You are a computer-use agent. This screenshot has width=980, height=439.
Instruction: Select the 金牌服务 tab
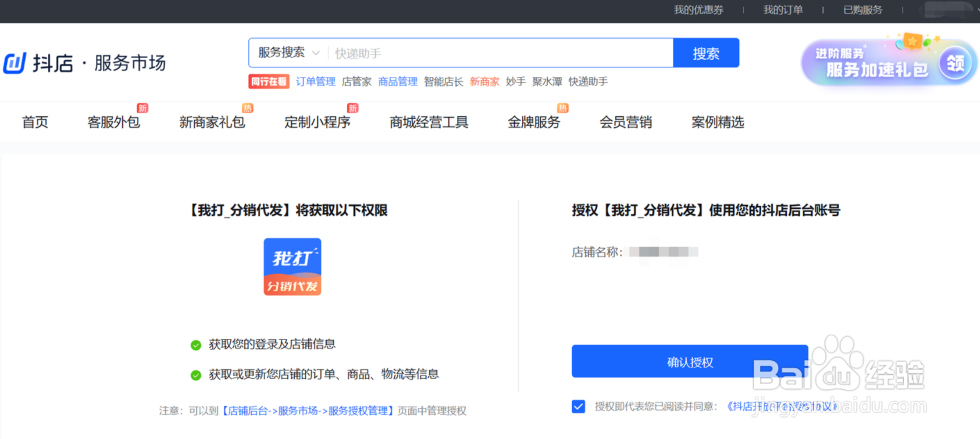coord(534,122)
